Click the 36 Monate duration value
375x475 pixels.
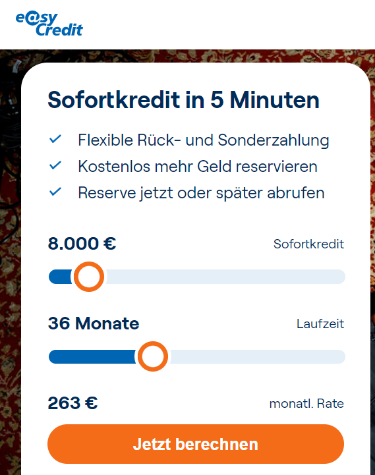(94, 323)
